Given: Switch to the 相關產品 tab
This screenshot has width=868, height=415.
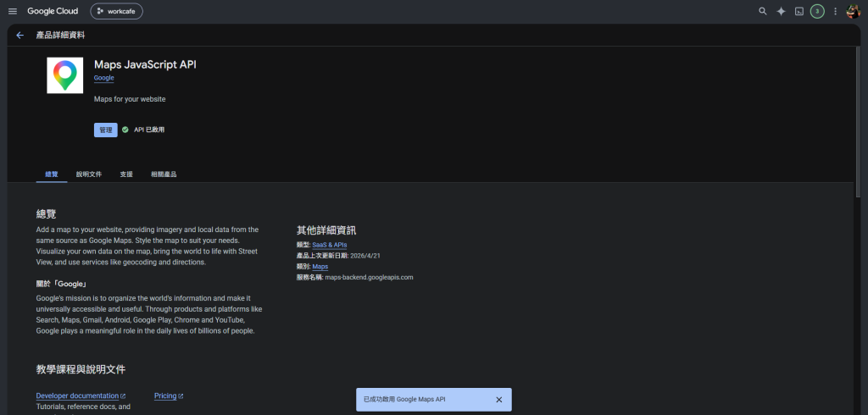Looking at the screenshot, I should coord(164,174).
